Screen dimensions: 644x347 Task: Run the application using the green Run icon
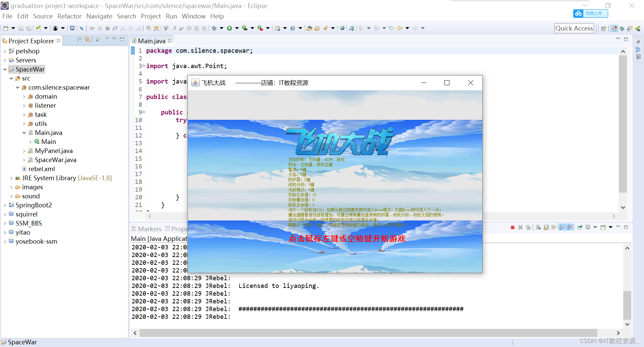229,28
